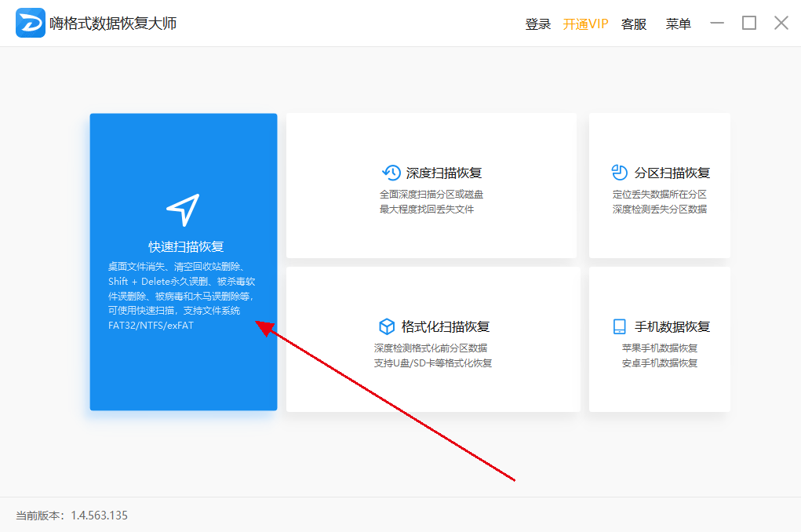This screenshot has width=801, height=532.
Task: Click the 嗨格式数据恢复大师 title text
Action: pos(113,24)
